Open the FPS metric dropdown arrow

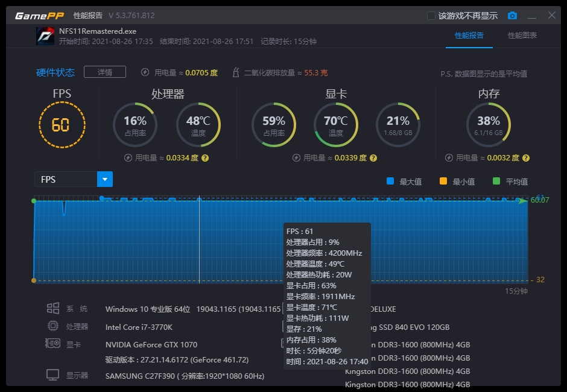click(105, 179)
